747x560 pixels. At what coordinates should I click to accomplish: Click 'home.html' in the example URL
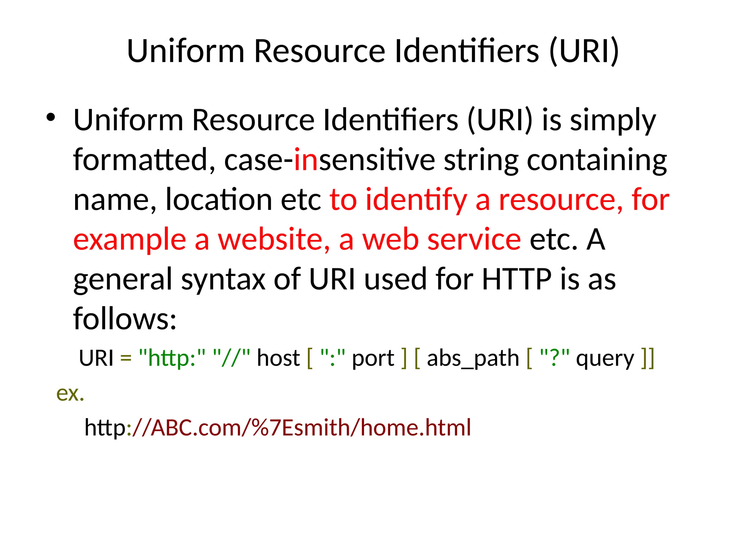[x=415, y=428]
